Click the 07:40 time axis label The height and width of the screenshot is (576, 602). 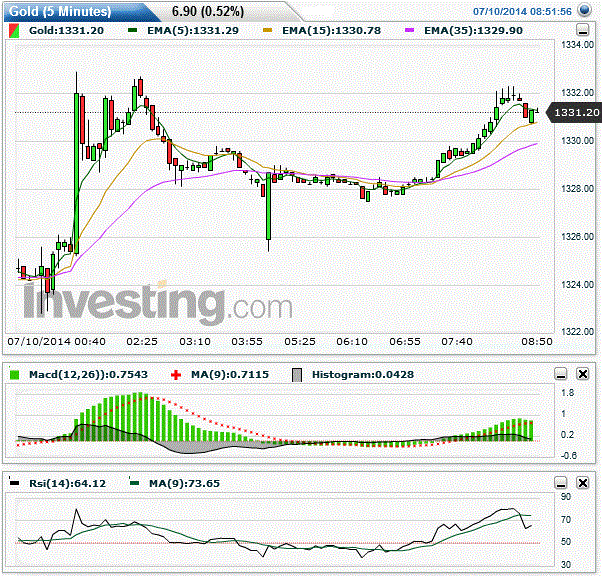(457, 341)
